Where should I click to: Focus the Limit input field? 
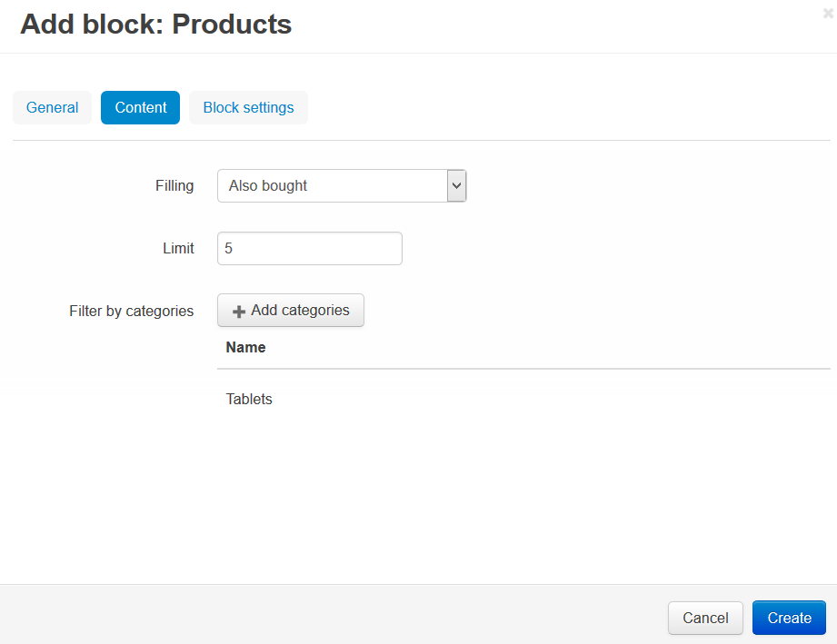(310, 249)
